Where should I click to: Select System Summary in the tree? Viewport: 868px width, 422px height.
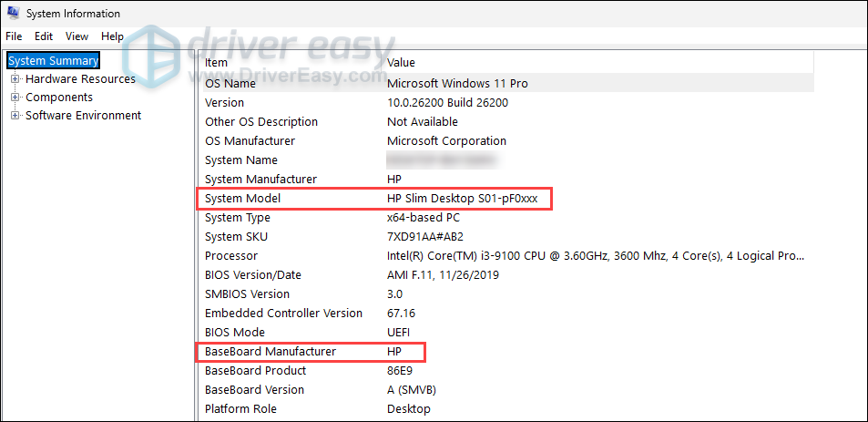(54, 60)
